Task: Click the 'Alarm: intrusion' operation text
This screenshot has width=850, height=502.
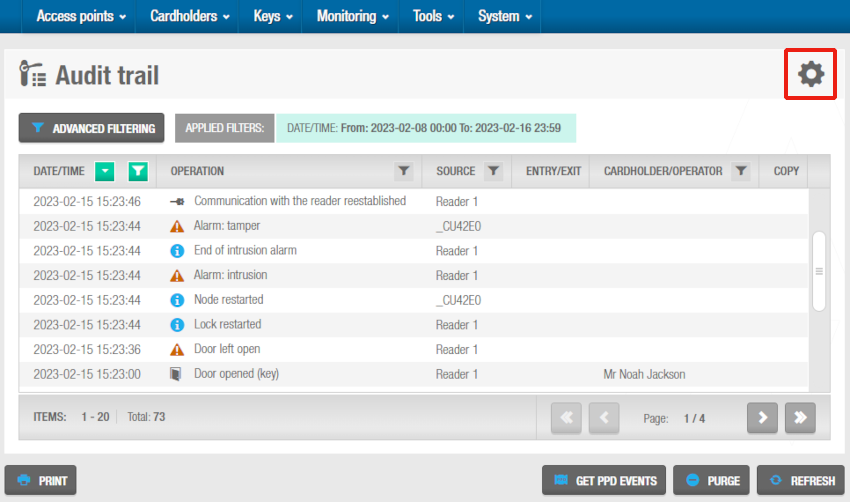Action: pos(230,275)
